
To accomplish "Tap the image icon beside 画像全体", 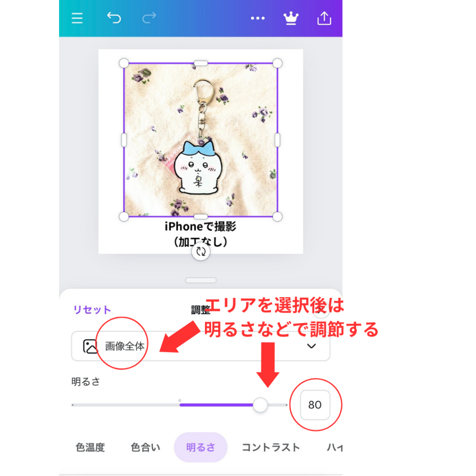I will [90, 346].
